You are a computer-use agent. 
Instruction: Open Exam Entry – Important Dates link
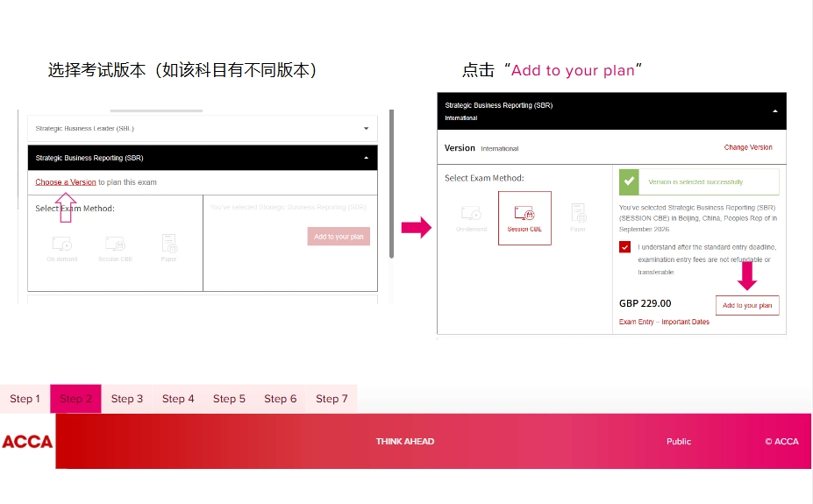[x=664, y=323]
